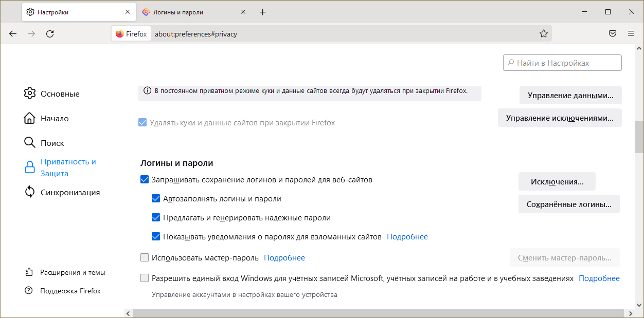Toggle Предлагать и генерировать надежные пароли
The height and width of the screenshot is (318, 644).
click(156, 218)
